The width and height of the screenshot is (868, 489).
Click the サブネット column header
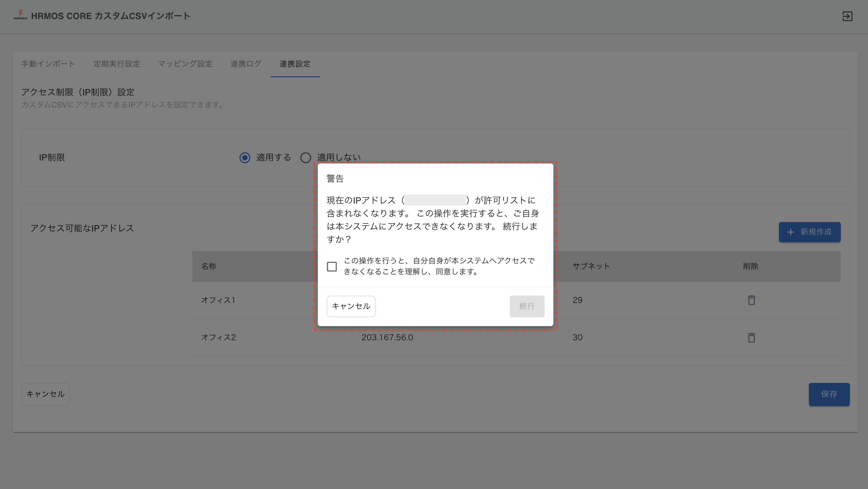(x=591, y=266)
